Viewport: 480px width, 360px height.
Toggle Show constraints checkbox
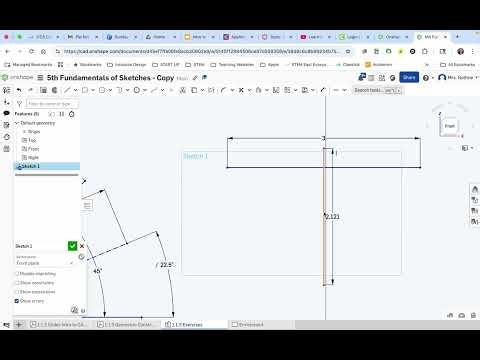17,283
